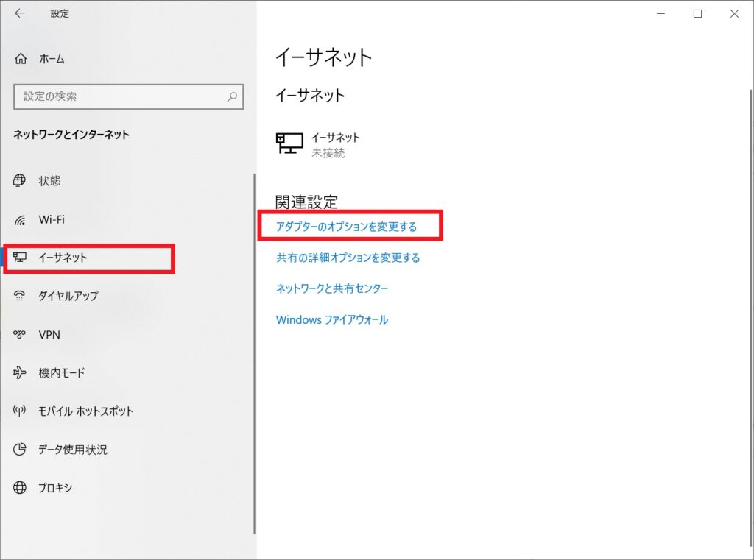Click the 機内モード airplane icon
Viewport: 754px width, 560px height.
[19, 372]
